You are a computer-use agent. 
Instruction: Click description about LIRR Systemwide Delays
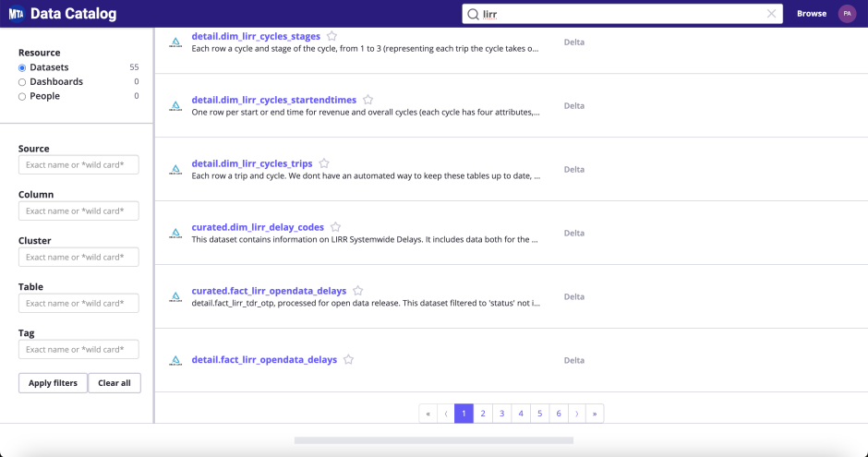click(365, 239)
